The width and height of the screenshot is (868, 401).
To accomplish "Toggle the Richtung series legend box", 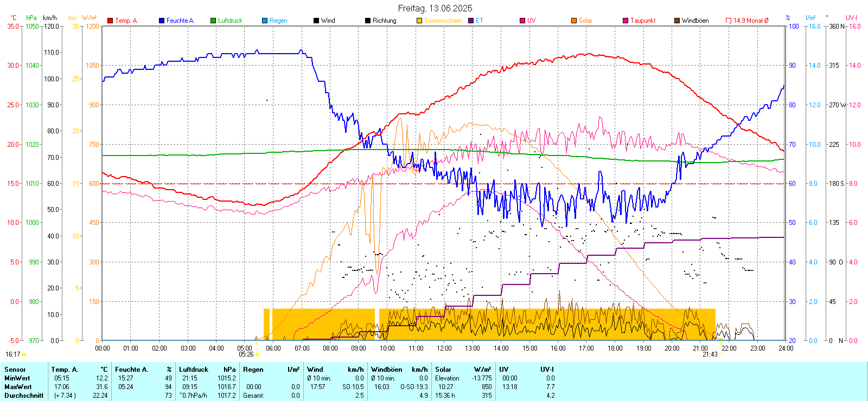I will point(368,21).
